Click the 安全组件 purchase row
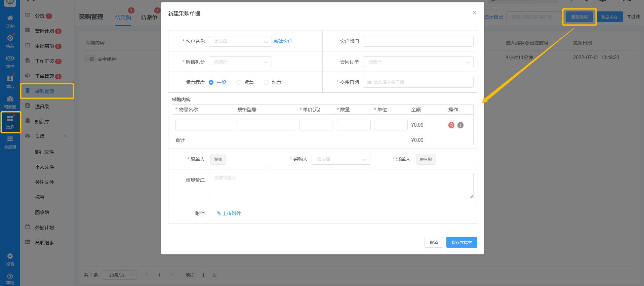Screen dimensions: 644x286 point(107,59)
